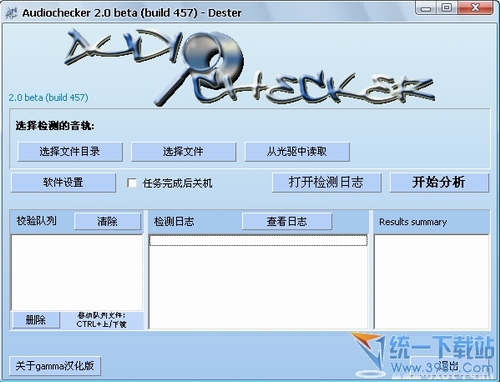The height and width of the screenshot is (382, 500).
Task: Click the 选择检测的音轨 heading text
Action: 55,126
